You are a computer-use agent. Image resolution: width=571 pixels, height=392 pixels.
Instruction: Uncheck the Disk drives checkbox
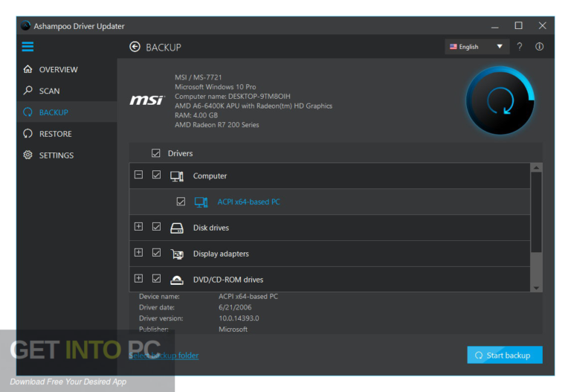(x=156, y=227)
